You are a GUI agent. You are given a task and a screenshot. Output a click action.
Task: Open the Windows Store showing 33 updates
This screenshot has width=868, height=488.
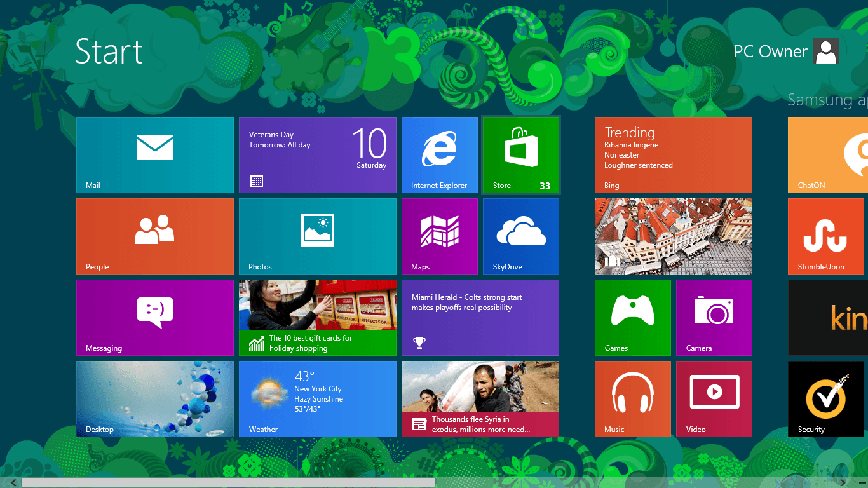pyautogui.click(x=520, y=154)
